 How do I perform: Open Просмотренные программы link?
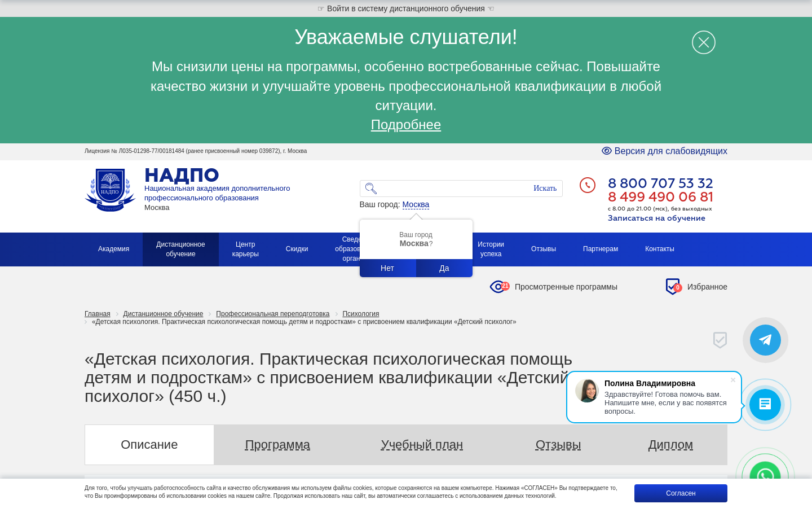click(x=566, y=287)
